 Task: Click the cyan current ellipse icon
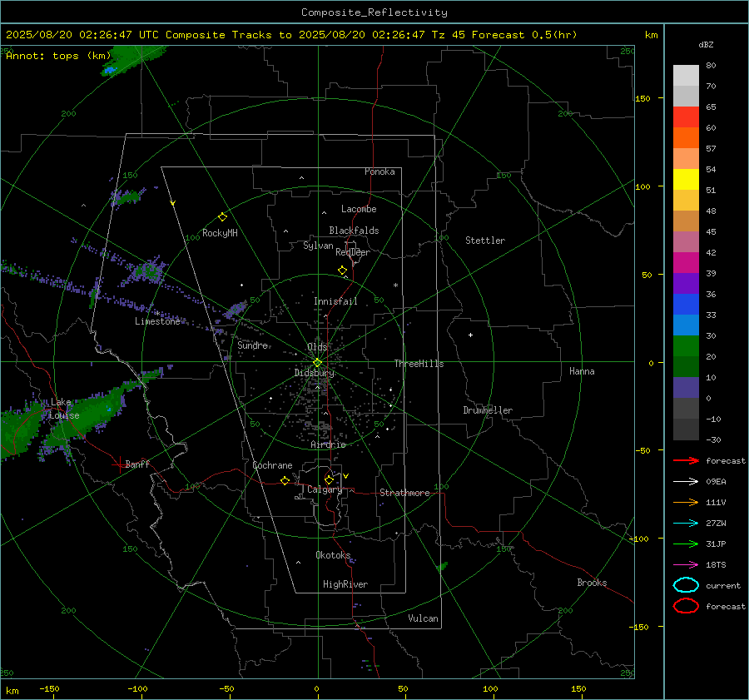pyautogui.click(x=686, y=585)
